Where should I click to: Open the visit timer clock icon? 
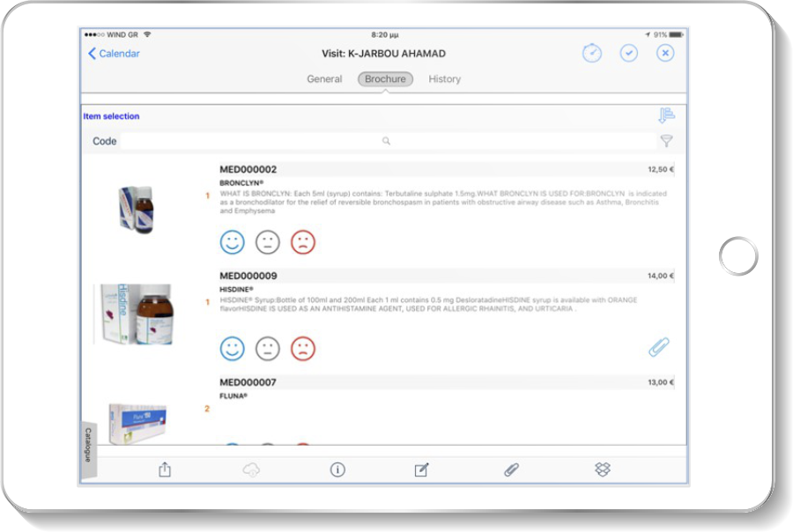tap(592, 53)
